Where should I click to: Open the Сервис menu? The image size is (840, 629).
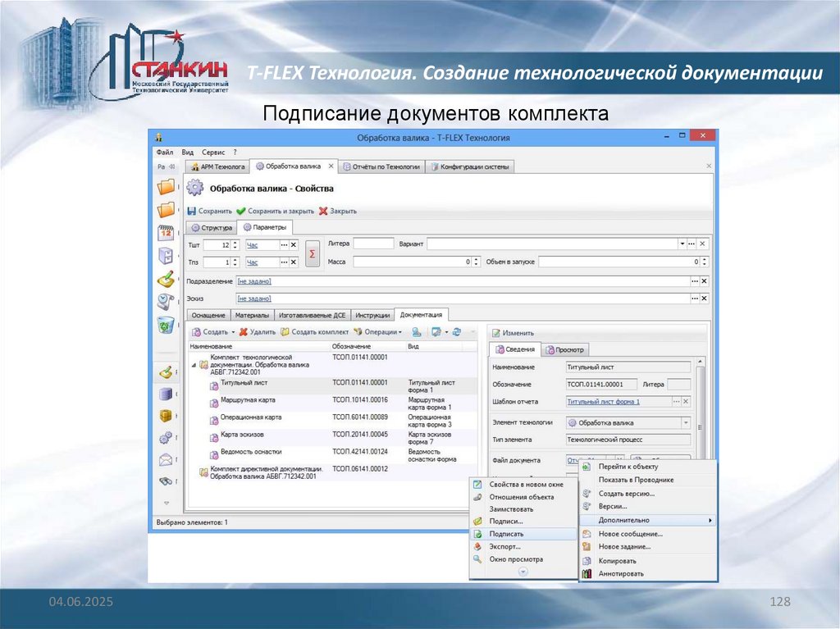(213, 153)
